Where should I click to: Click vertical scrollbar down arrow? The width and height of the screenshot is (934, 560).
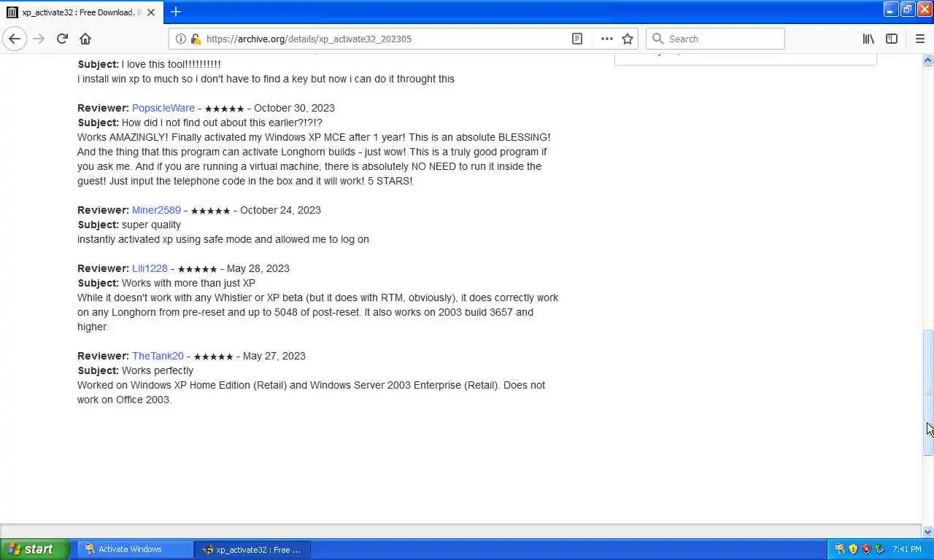coord(928,532)
